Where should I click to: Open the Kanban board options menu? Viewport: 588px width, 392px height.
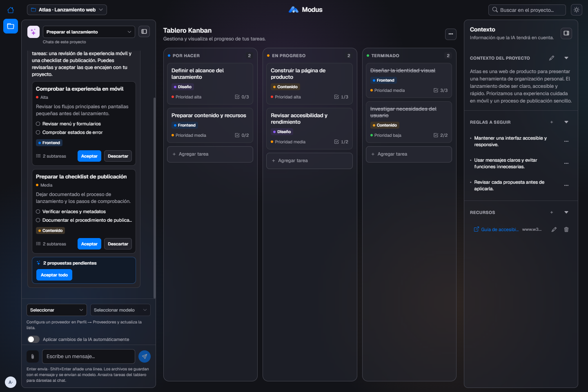(x=451, y=34)
